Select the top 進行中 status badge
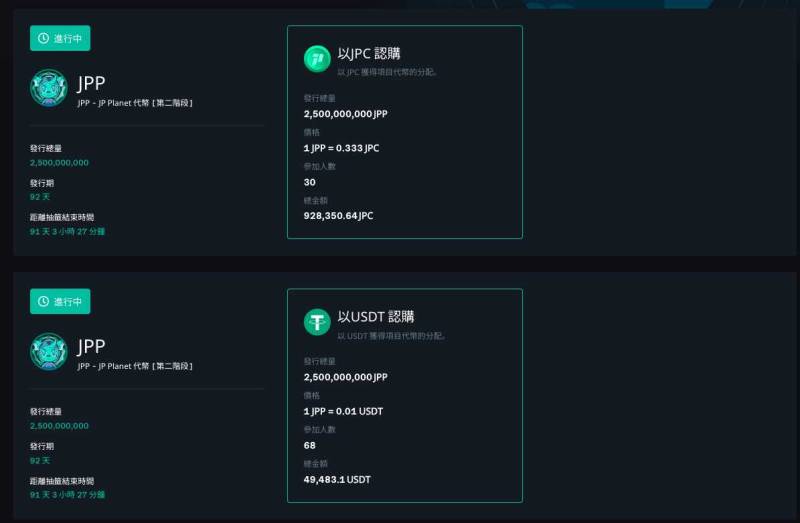The width and height of the screenshot is (800, 523). 60,38
